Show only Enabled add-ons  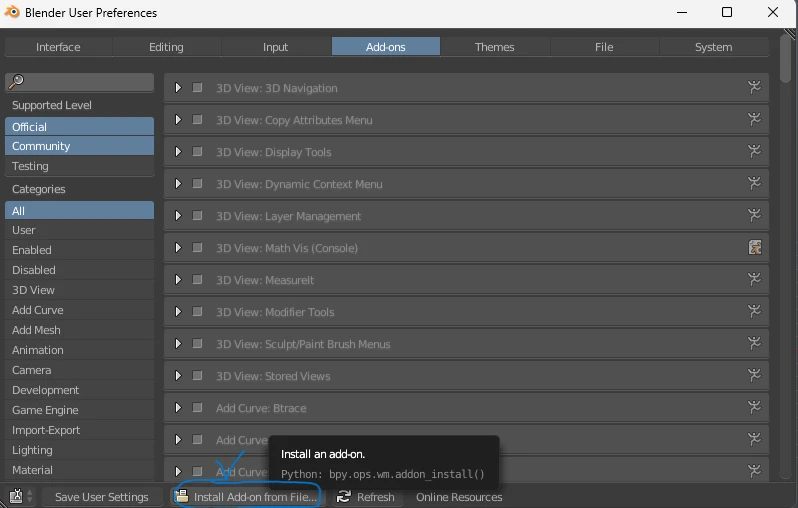[79, 250]
